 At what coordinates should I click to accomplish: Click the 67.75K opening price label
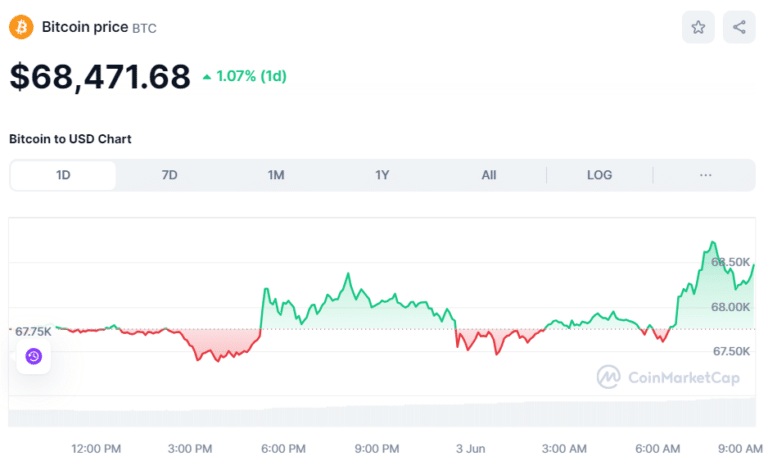(32, 330)
